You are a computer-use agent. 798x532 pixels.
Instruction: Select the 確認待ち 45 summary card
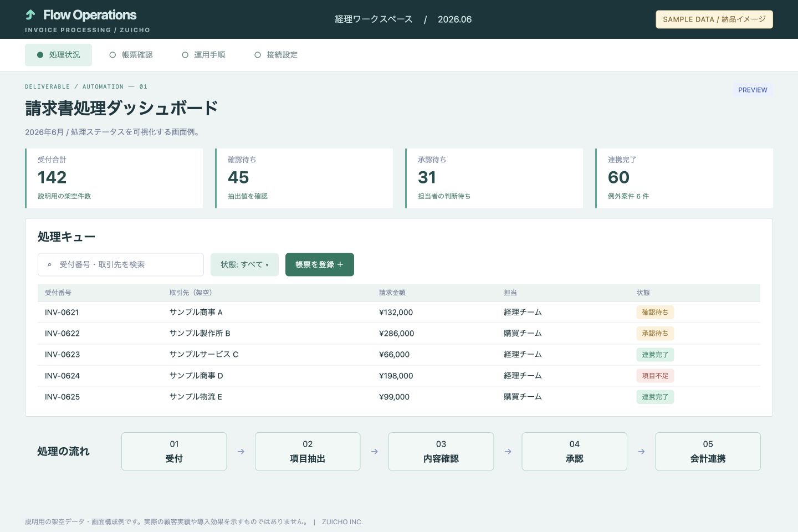(304, 178)
